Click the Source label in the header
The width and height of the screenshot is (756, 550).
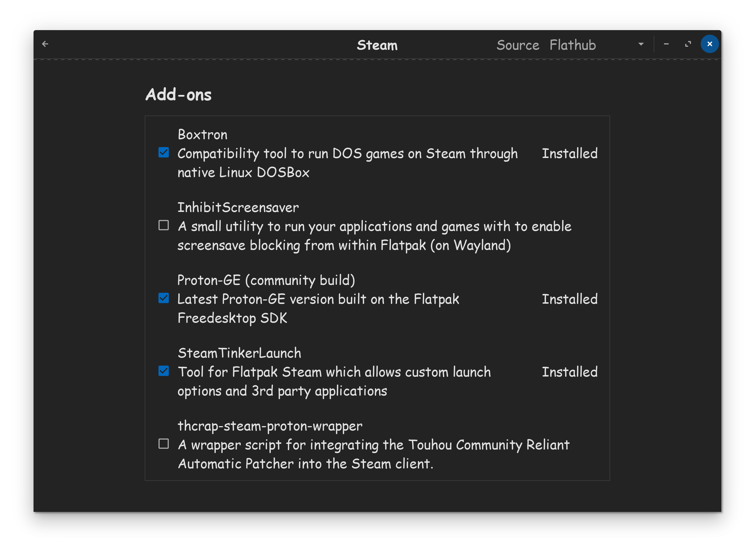coord(518,45)
